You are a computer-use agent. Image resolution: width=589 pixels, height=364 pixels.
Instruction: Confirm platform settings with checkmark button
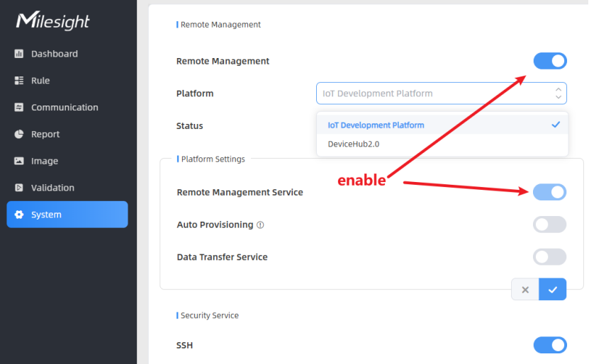pos(553,290)
